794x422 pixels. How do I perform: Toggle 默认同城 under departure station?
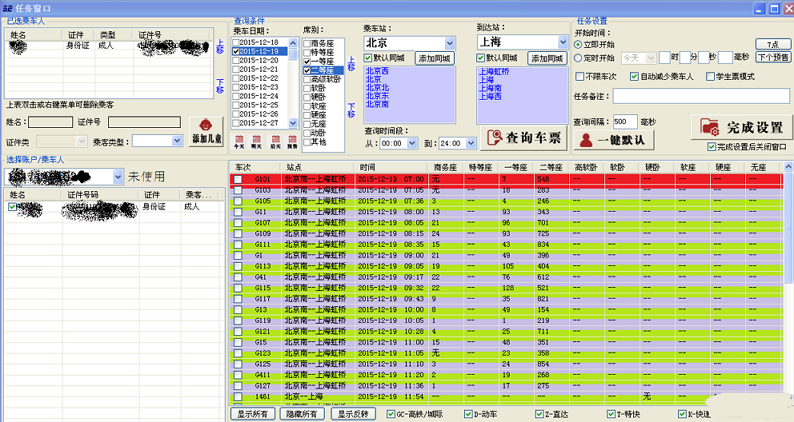[x=368, y=58]
